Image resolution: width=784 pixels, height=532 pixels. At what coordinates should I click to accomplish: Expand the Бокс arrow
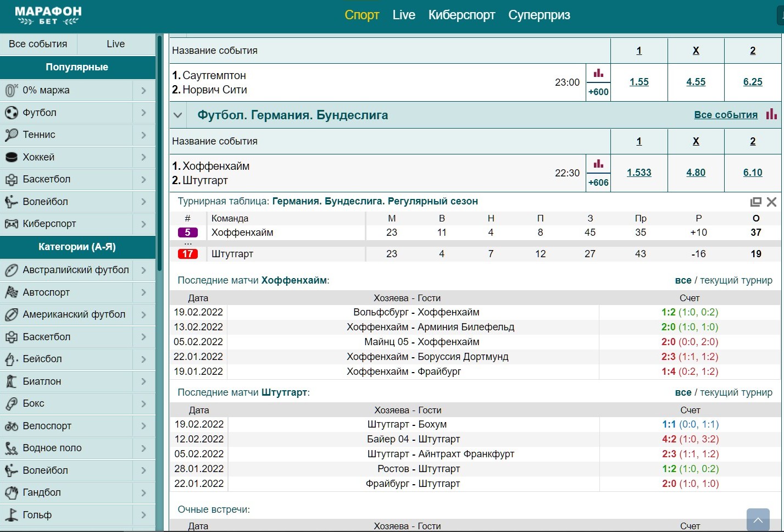click(143, 403)
